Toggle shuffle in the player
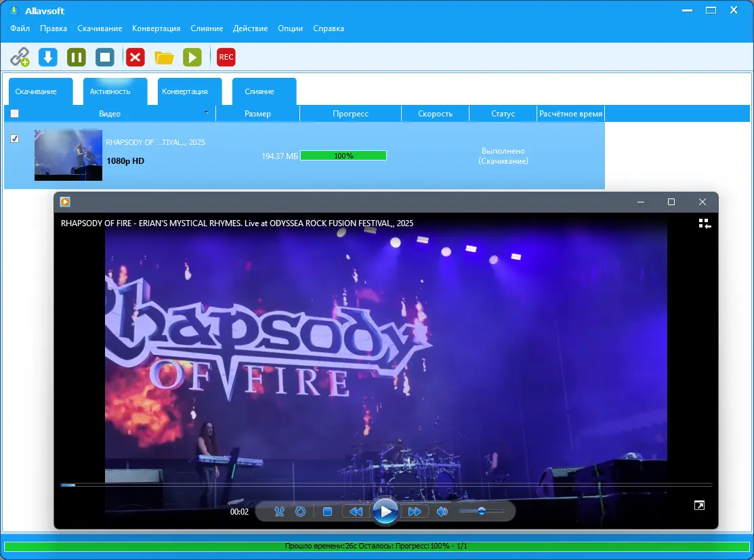Screen dimensions: 754x560 279,511
